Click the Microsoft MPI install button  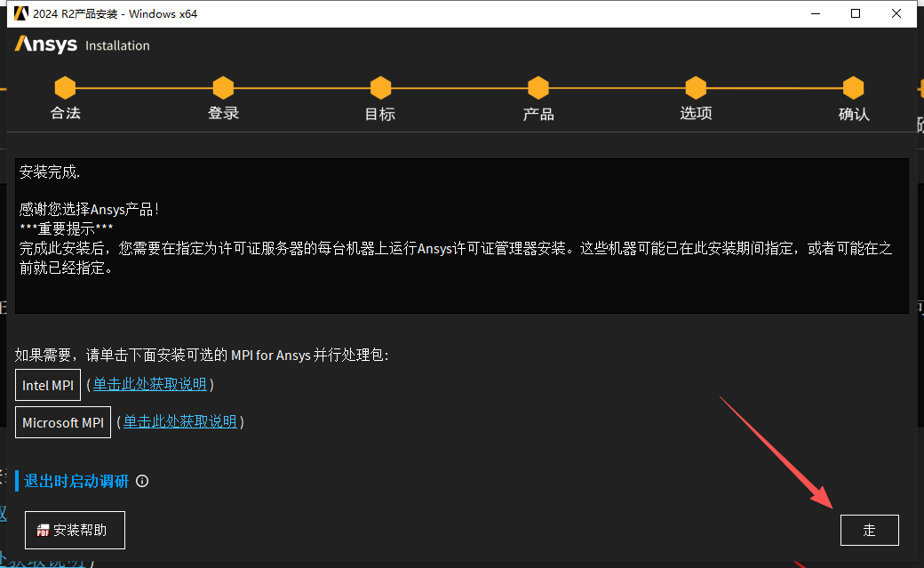tap(62, 421)
